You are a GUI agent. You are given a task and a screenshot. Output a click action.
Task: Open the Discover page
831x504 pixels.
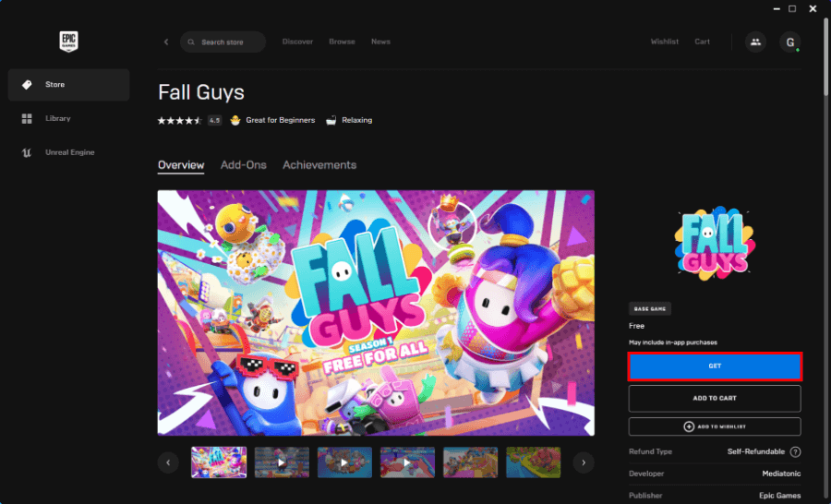coord(297,42)
